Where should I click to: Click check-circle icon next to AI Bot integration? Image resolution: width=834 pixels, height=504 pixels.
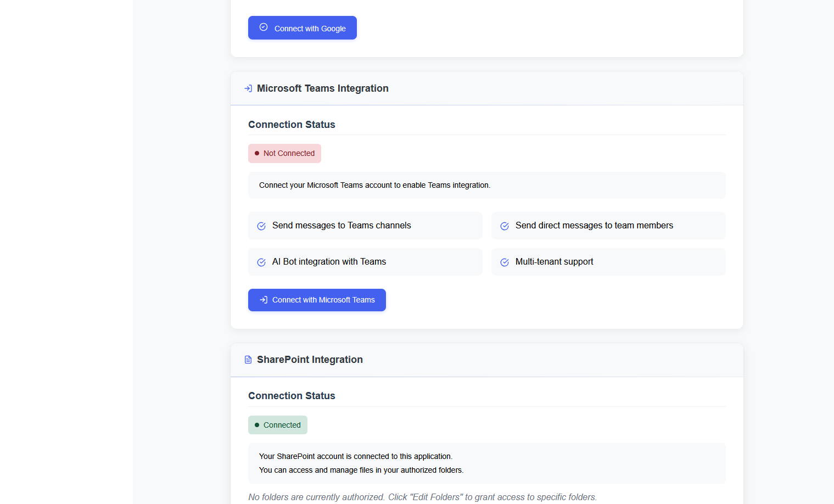click(261, 262)
